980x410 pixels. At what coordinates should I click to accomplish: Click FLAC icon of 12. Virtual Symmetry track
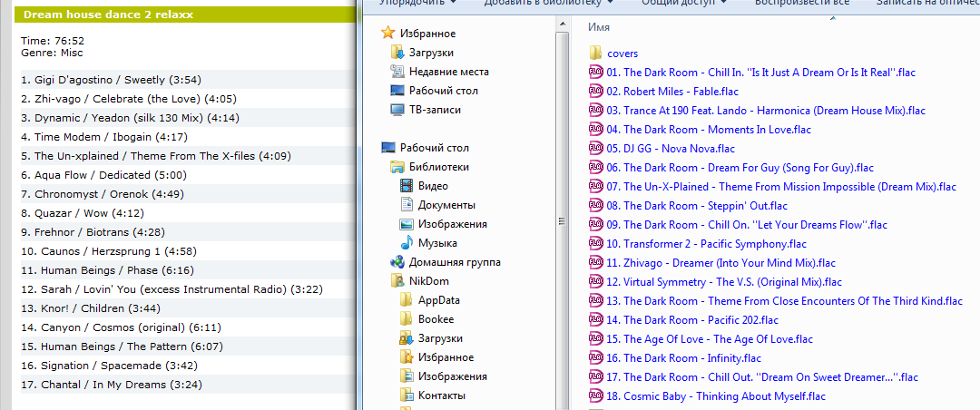tap(595, 282)
